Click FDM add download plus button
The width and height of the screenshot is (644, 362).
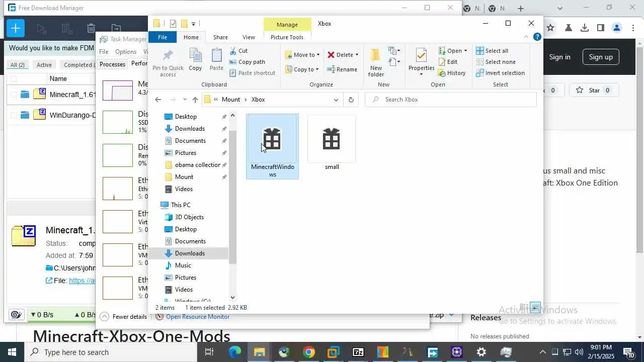[16, 28]
